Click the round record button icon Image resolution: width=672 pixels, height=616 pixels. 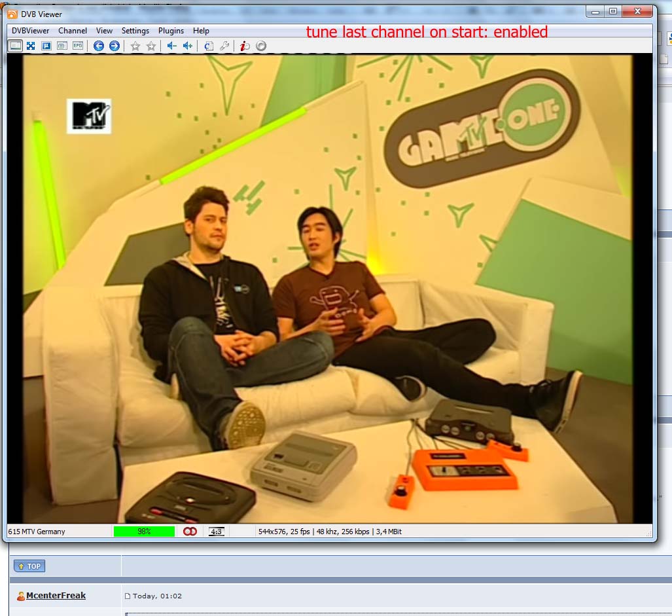[x=260, y=46]
